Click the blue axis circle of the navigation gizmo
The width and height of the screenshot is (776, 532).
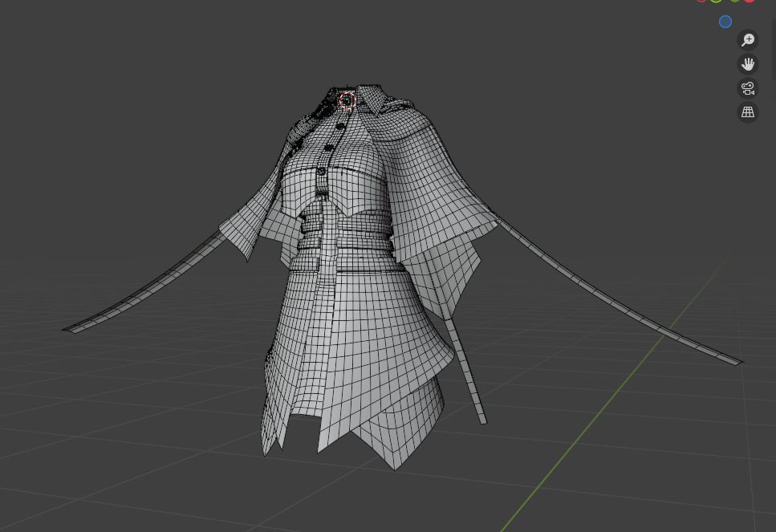725,22
